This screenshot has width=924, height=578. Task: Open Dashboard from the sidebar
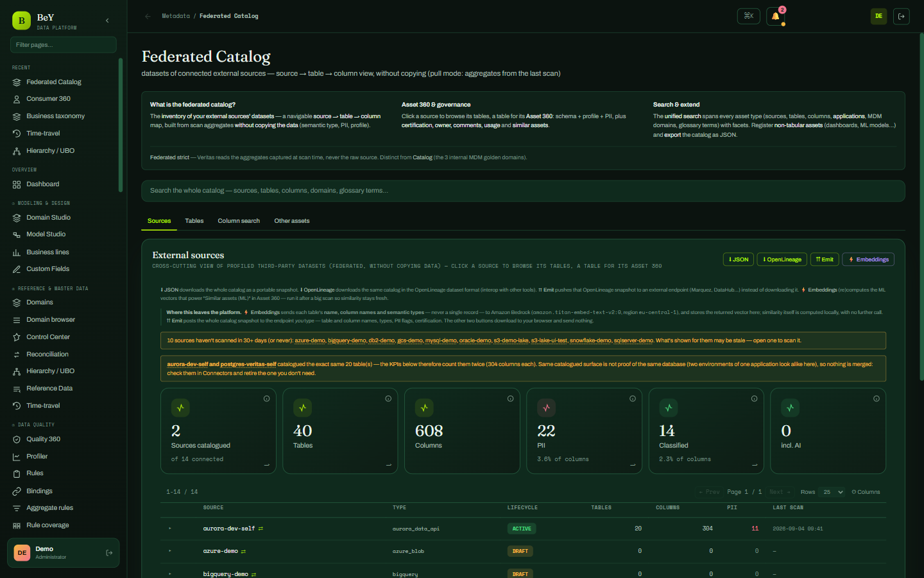coord(42,184)
